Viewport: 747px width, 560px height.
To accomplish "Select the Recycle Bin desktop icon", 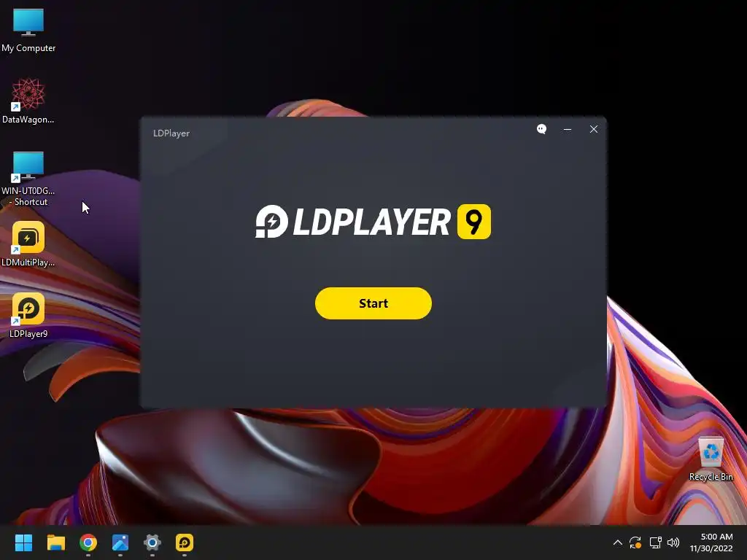I will click(x=711, y=459).
